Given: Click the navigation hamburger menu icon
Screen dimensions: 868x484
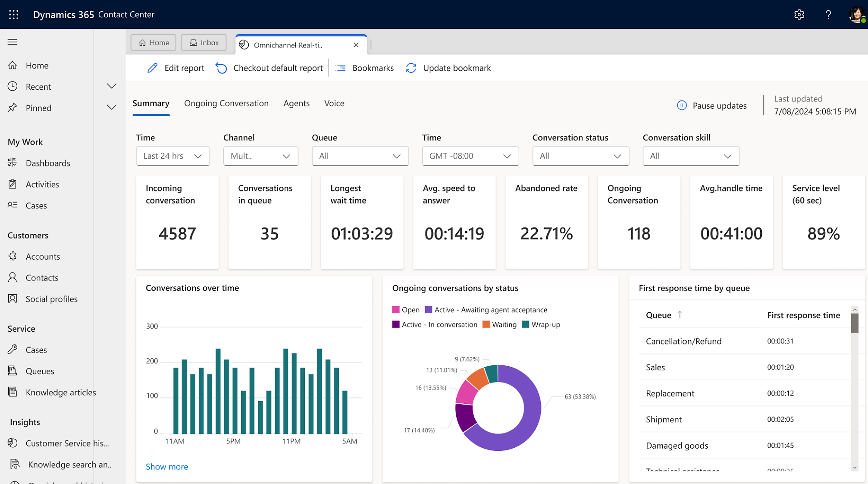Looking at the screenshot, I should click(x=13, y=42).
